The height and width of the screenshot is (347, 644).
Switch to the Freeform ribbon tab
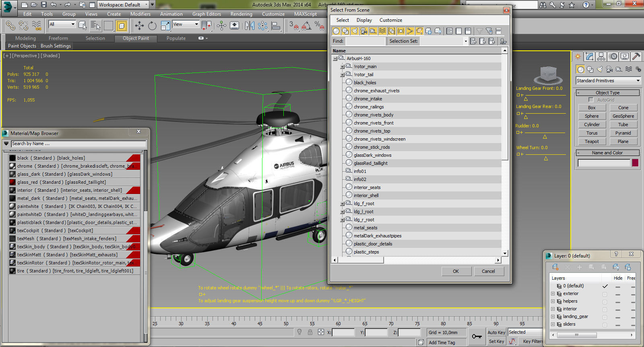58,38
